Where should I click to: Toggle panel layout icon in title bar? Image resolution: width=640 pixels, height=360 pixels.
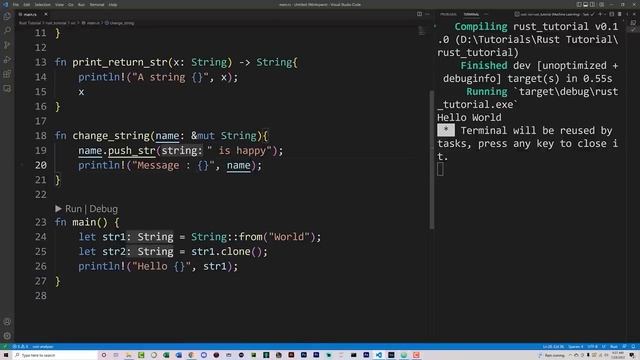[586, 4]
